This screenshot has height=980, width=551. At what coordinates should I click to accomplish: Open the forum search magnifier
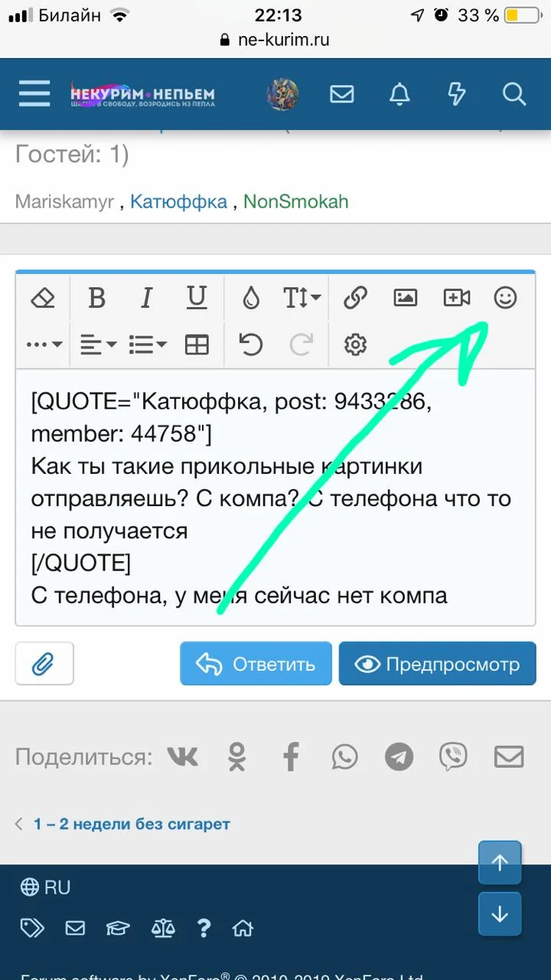(514, 94)
